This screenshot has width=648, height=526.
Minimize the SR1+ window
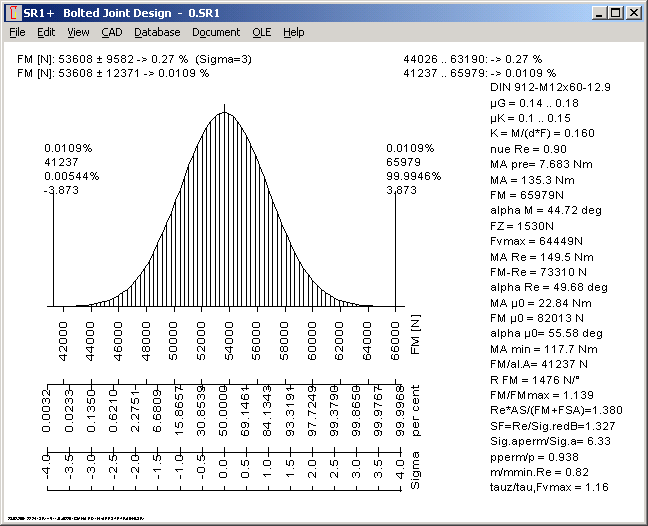tap(599, 12)
